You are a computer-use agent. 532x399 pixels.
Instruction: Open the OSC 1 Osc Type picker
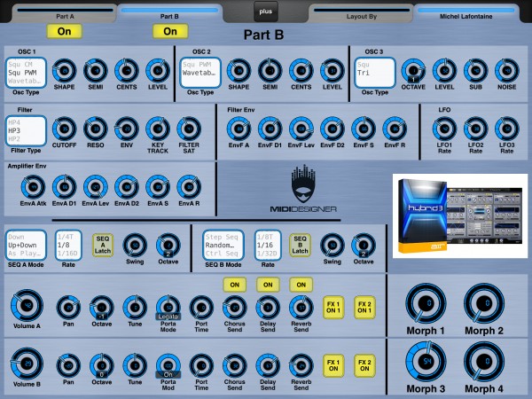coord(26,73)
